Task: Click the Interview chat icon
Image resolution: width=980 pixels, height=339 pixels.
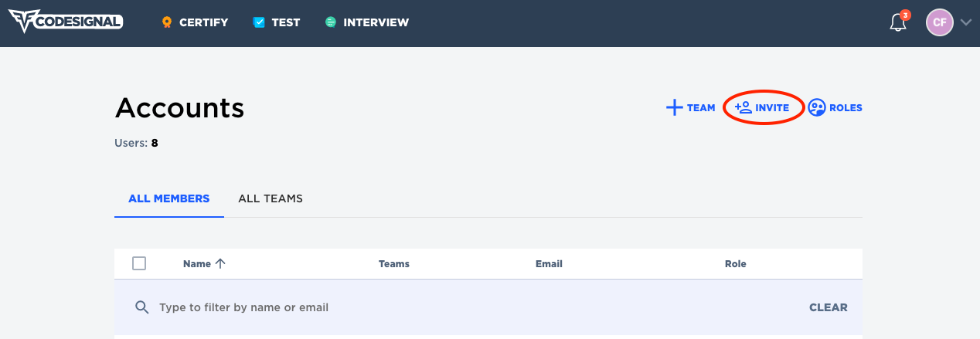Action: 331,22
